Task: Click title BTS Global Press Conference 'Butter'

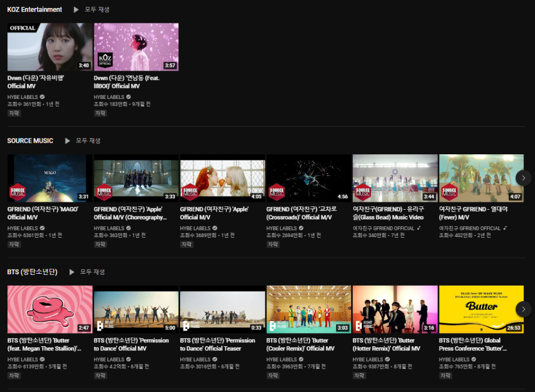Action: (473, 345)
